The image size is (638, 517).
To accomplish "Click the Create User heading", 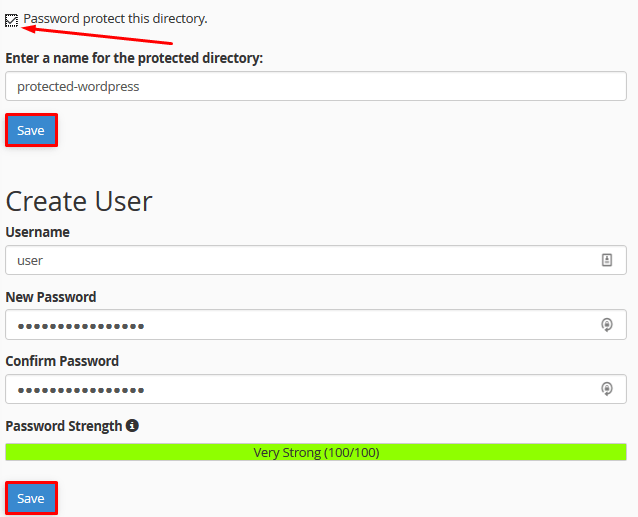I will tap(79, 201).
